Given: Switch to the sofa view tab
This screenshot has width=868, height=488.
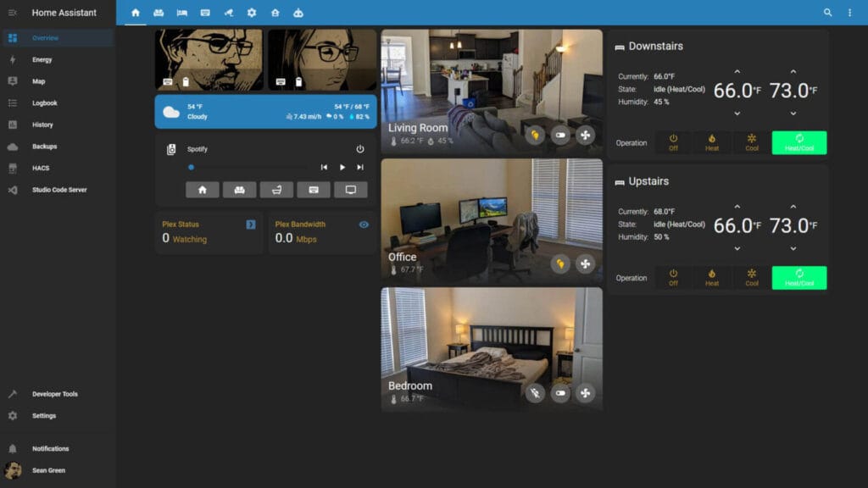Looking at the screenshot, I should (x=159, y=13).
